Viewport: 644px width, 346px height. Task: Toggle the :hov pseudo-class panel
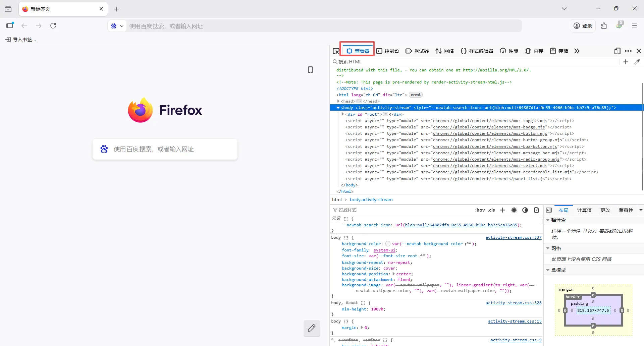coord(480,210)
